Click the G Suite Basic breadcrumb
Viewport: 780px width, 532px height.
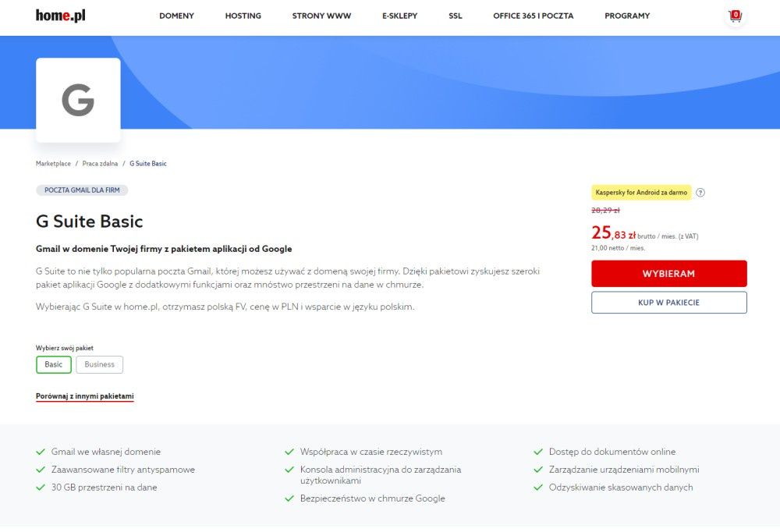pyautogui.click(x=148, y=163)
